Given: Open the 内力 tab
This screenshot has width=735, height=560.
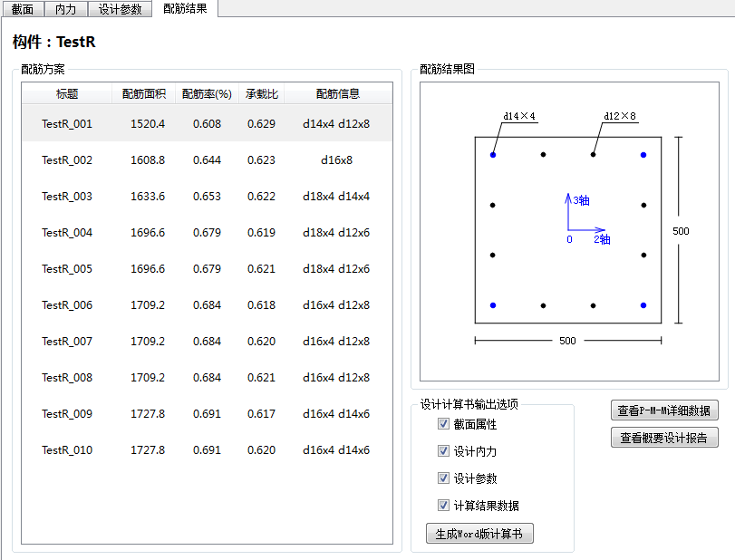Looking at the screenshot, I should click(x=66, y=9).
